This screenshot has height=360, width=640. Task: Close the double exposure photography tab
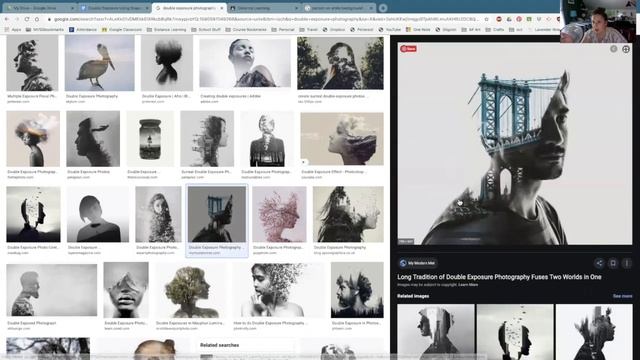point(222,8)
